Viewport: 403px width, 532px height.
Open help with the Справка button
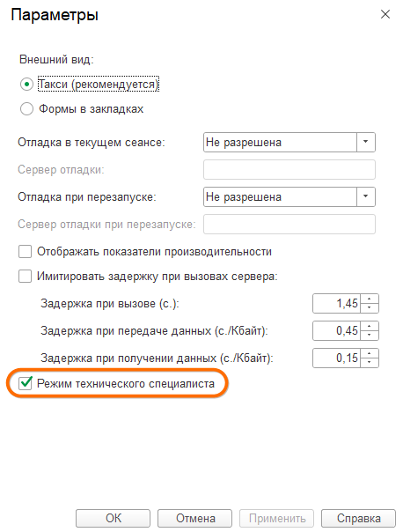click(x=358, y=519)
